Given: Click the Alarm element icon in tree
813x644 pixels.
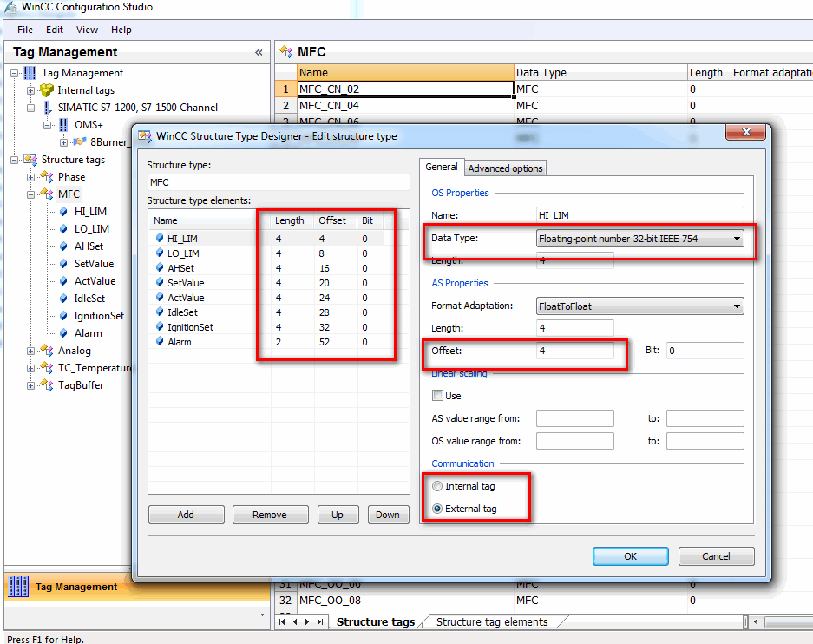Looking at the screenshot, I should (x=63, y=333).
